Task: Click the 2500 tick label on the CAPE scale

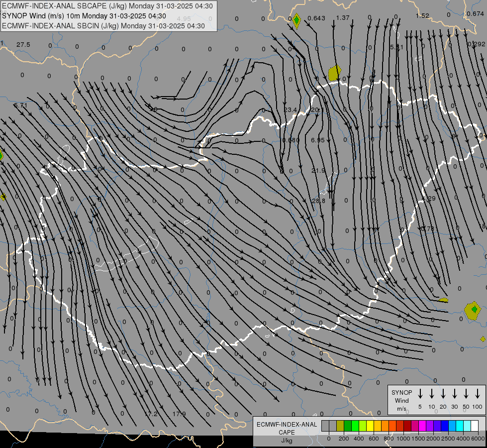Action: point(448,439)
